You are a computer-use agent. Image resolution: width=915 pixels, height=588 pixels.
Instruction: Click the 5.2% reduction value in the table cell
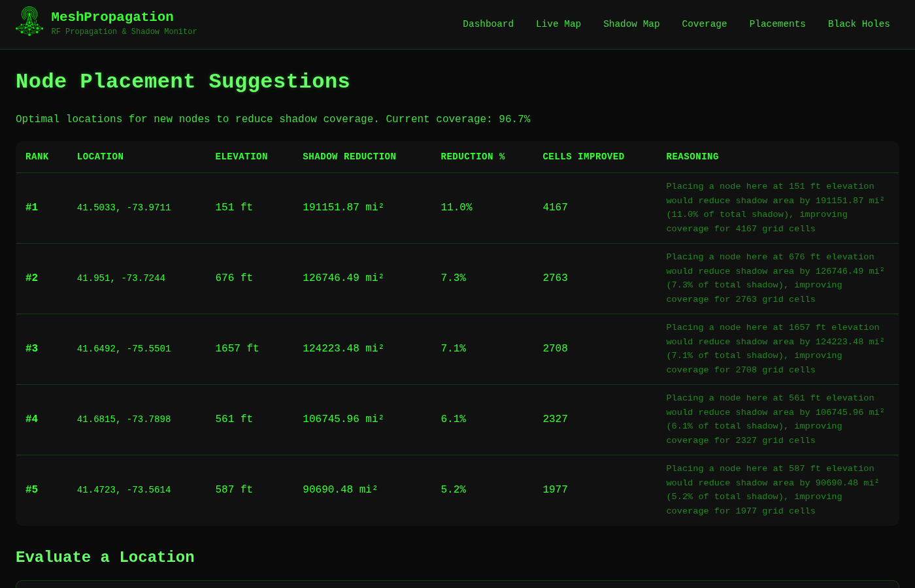(453, 490)
